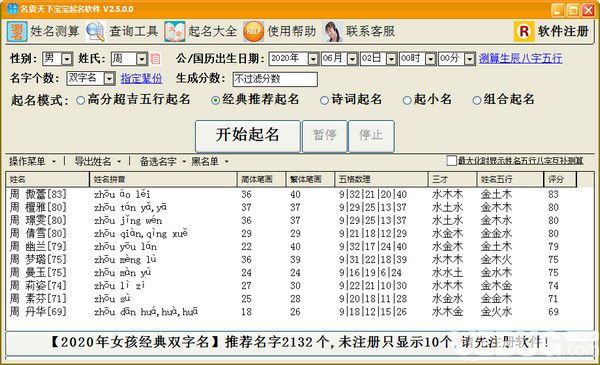Toggle 最大化时显示姓名五行八字互补测算 checkbox
The width and height of the screenshot is (600, 365).
[452, 161]
